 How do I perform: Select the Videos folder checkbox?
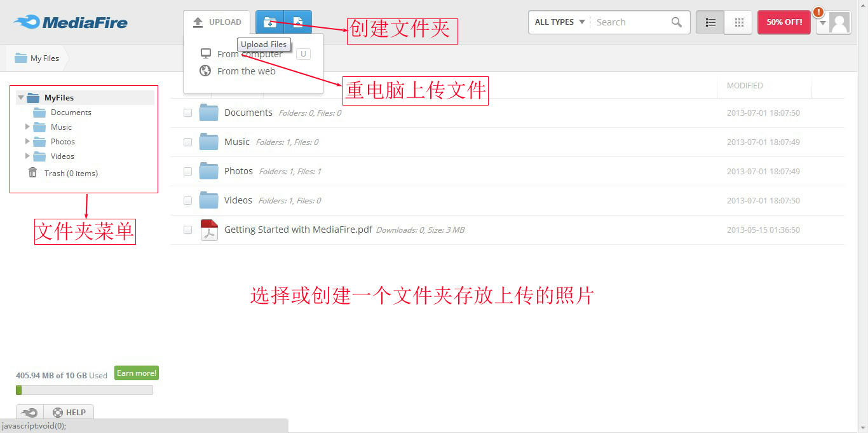(x=187, y=200)
